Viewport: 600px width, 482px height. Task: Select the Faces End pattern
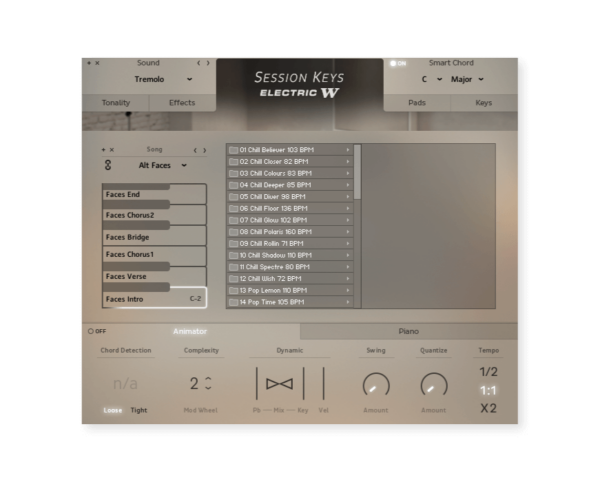click(154, 194)
